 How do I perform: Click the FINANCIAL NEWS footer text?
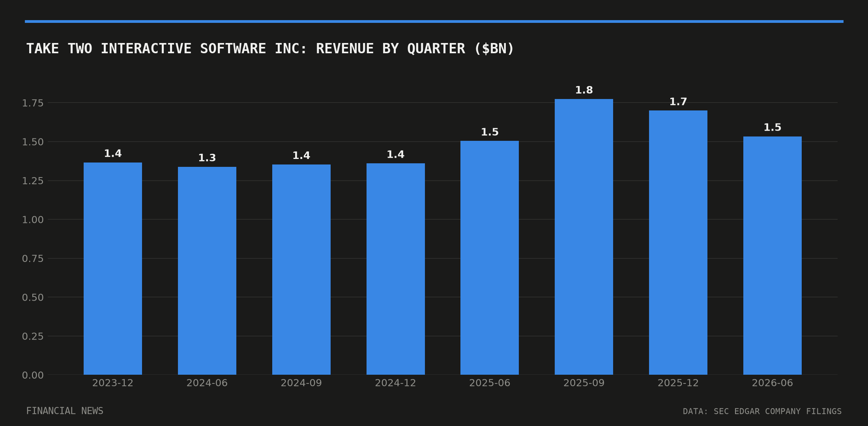tap(65, 411)
